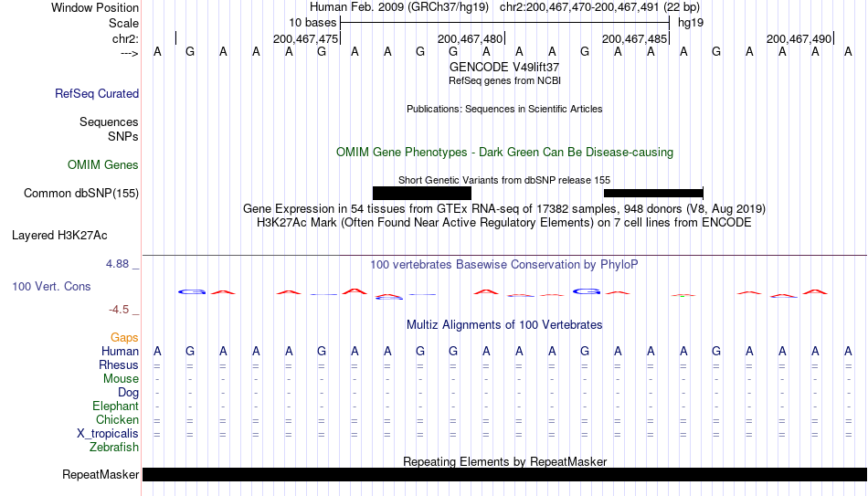Select the Elephant species row label

coord(115,406)
